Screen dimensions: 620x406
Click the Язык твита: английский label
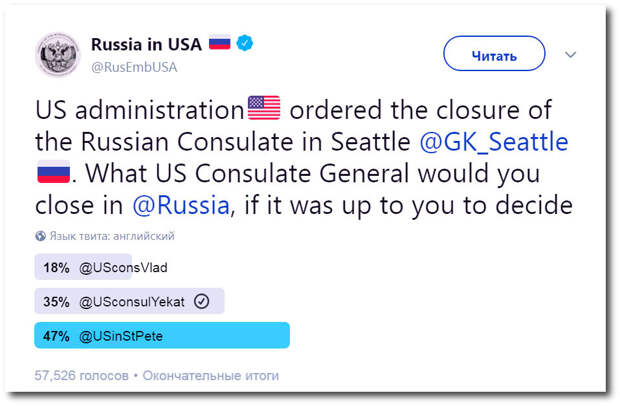112,236
